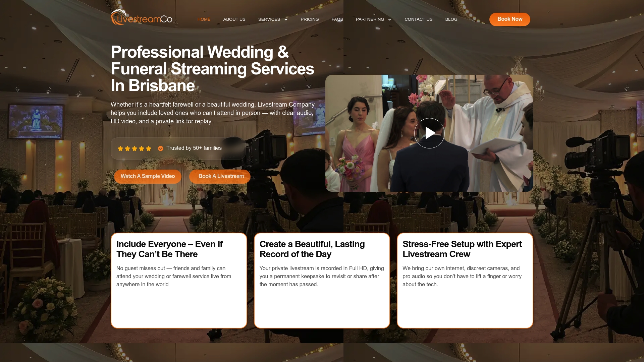
Task: Click the Trusted by 50+ families badge
Action: [178, 148]
